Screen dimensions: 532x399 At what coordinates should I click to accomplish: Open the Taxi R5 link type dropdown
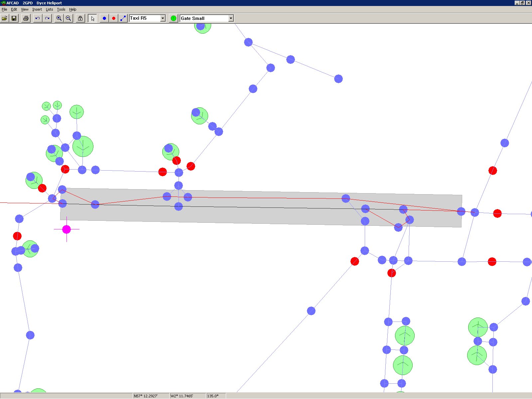click(163, 18)
